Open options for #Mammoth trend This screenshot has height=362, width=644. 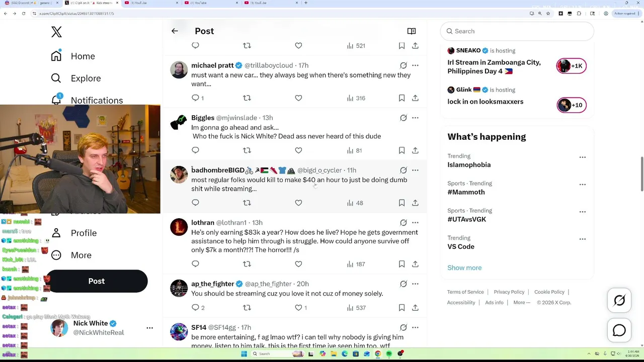click(x=582, y=185)
